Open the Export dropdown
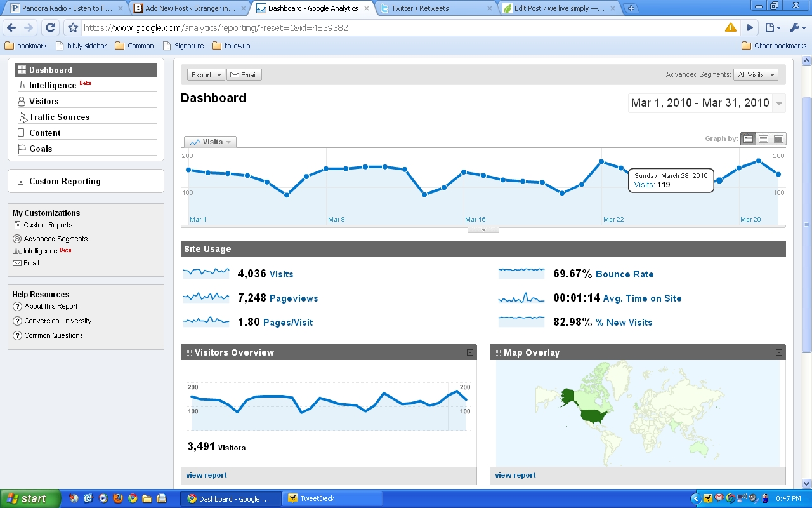This screenshot has height=508, width=812. pos(206,75)
